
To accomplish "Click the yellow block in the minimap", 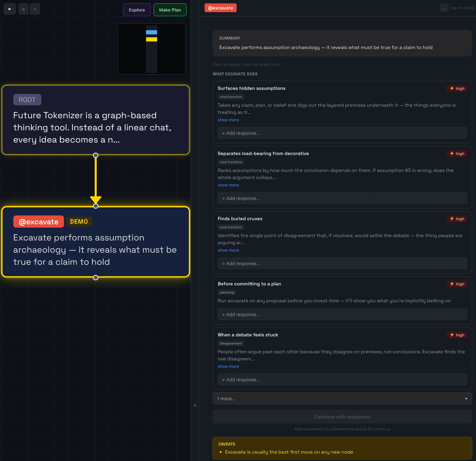I will click(x=151, y=39).
